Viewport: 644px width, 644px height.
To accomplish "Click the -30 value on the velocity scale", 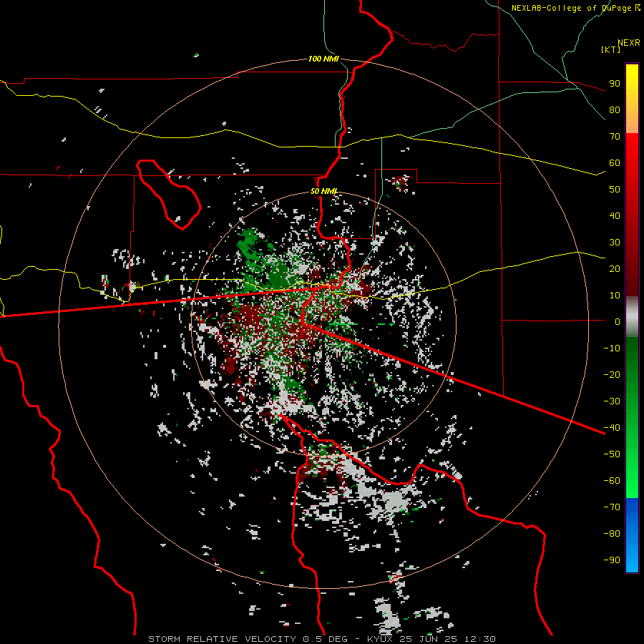I will coord(612,401).
